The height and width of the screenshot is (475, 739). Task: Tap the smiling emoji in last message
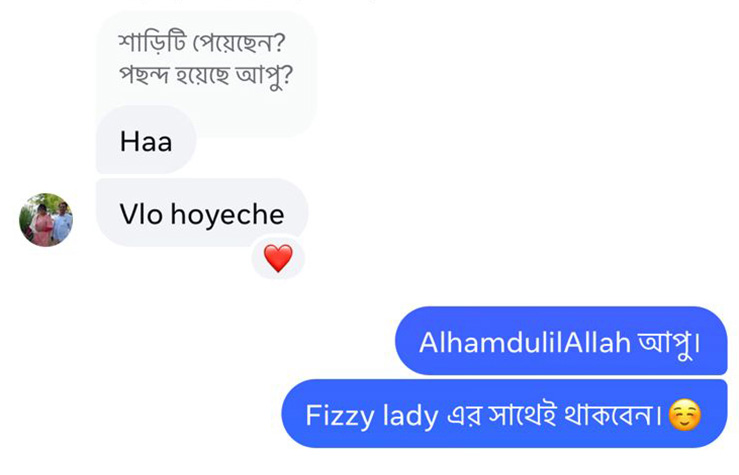[685, 415]
